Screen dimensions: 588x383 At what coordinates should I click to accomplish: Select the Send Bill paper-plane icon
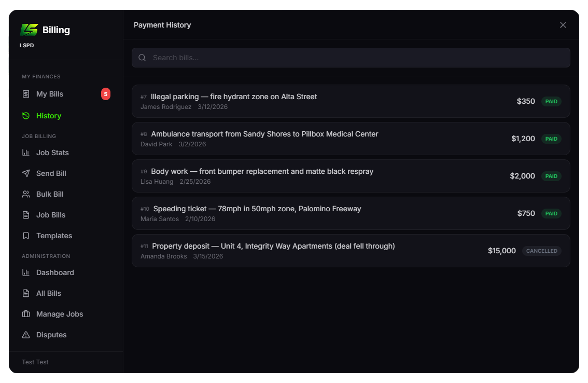[x=25, y=173]
